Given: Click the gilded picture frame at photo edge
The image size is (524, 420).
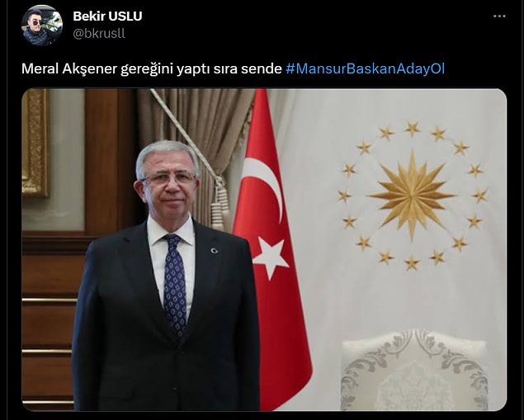Looking at the screenshot, I should click(35, 143).
